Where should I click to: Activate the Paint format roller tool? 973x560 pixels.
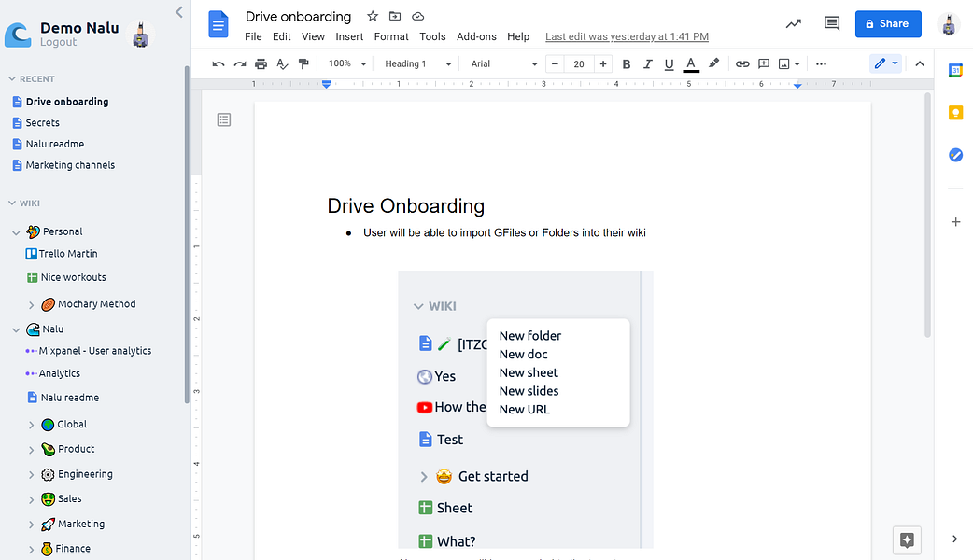[303, 63]
